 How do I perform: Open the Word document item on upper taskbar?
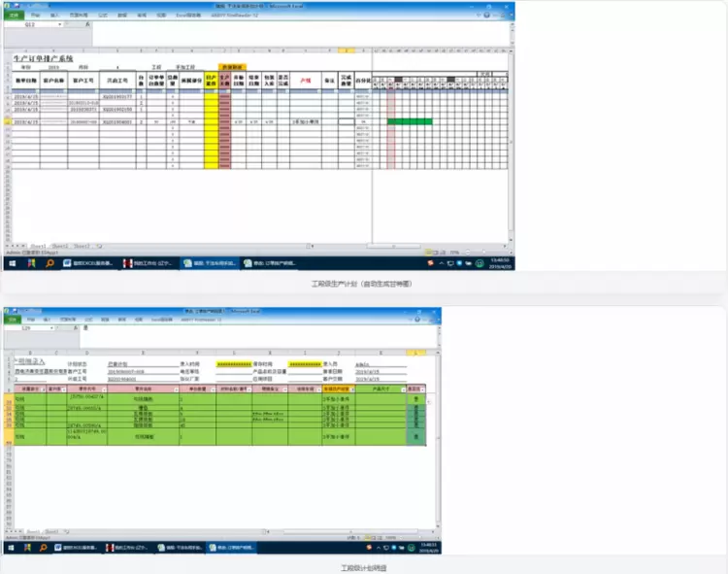point(88,263)
